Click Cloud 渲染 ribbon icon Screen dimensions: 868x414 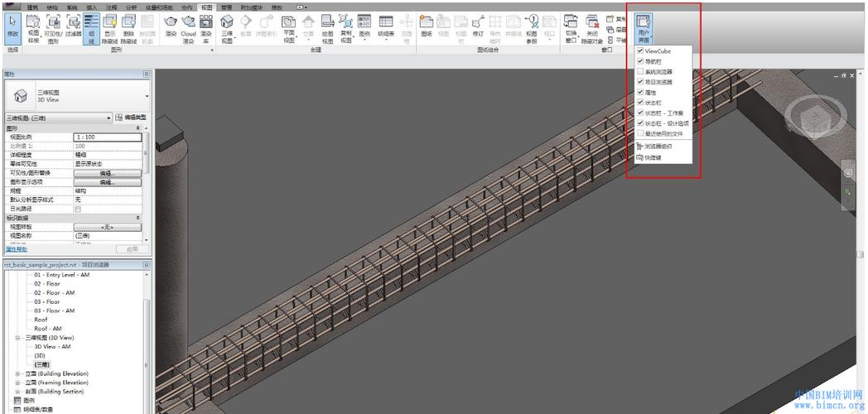(x=189, y=29)
